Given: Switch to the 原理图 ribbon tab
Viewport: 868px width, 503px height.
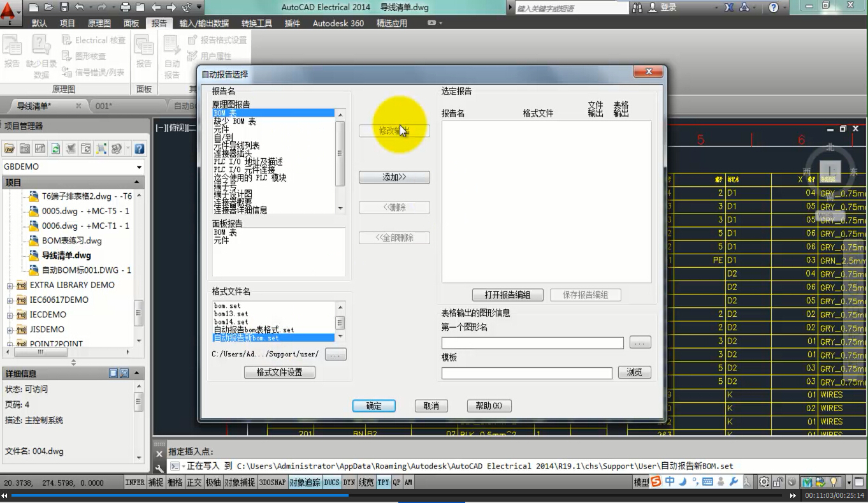Looking at the screenshot, I should 99,23.
